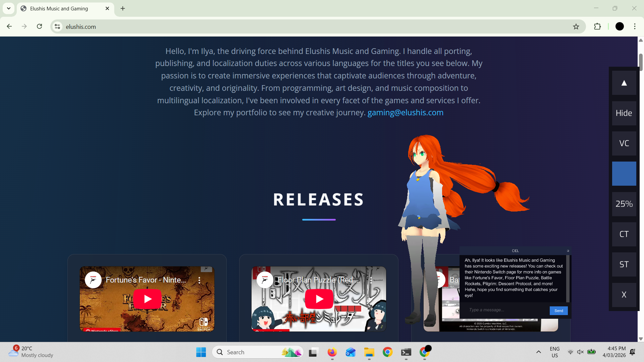The height and width of the screenshot is (362, 644).
Task: Open the three-dot menu on Fortune's Favor video
Action: (200, 280)
